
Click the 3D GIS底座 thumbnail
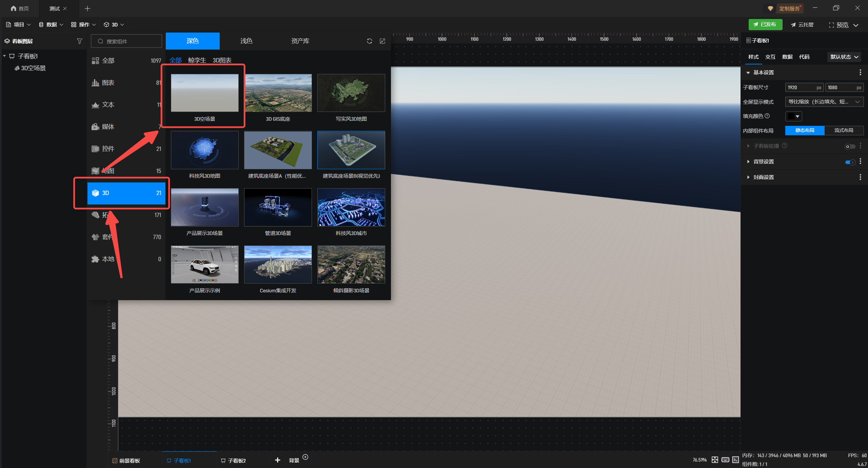tap(278, 93)
